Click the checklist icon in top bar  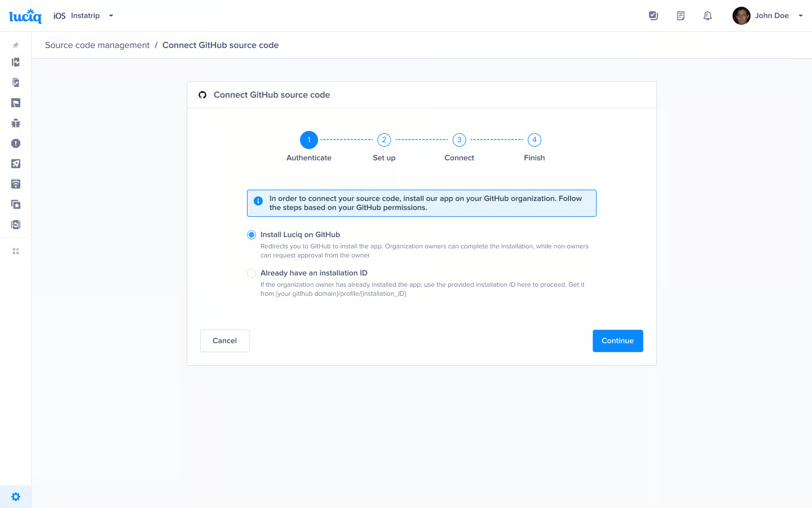point(654,16)
